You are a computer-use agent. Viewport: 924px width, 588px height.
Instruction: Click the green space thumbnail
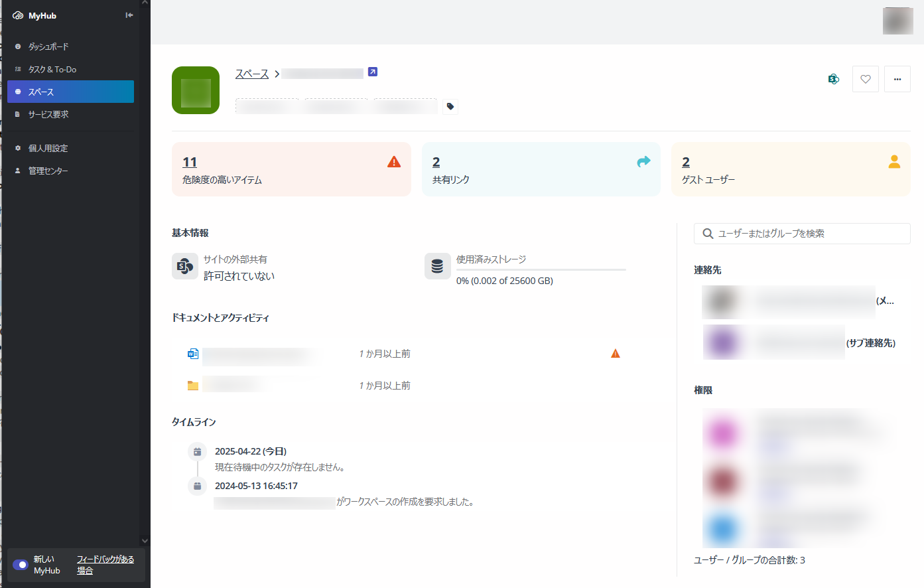(196, 90)
